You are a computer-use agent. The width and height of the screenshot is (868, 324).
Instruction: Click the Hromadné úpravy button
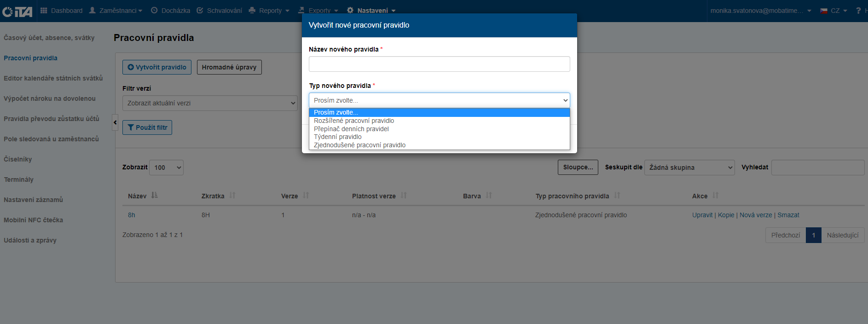229,67
